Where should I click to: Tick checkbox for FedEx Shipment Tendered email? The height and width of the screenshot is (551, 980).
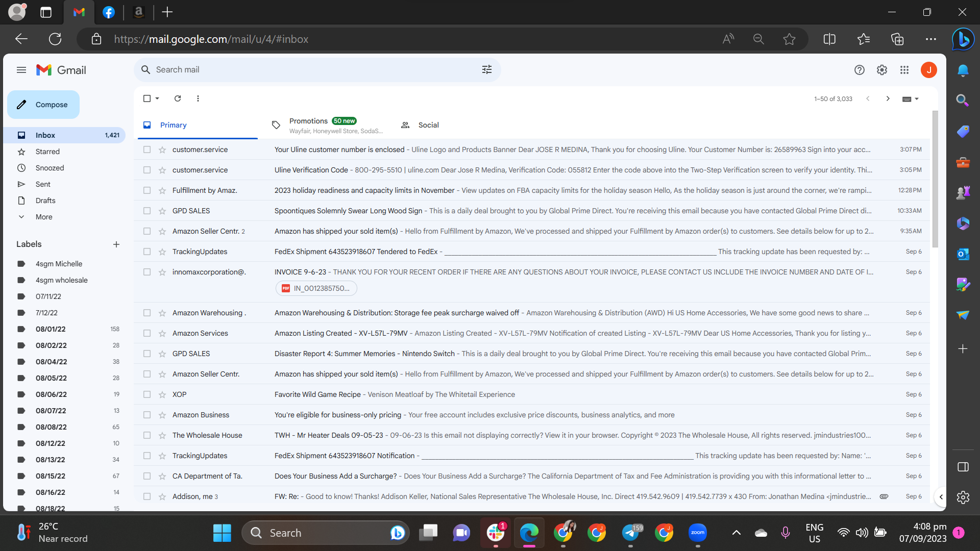[x=147, y=252]
